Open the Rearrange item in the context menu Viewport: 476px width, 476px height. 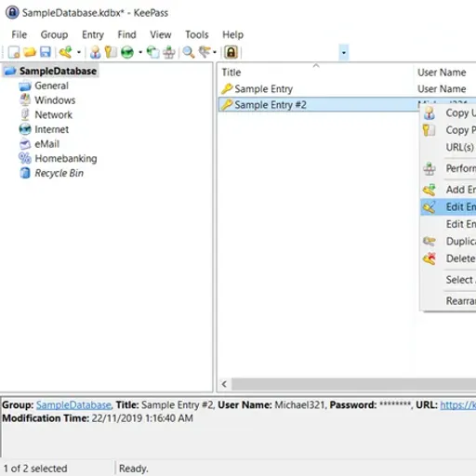tap(449, 300)
